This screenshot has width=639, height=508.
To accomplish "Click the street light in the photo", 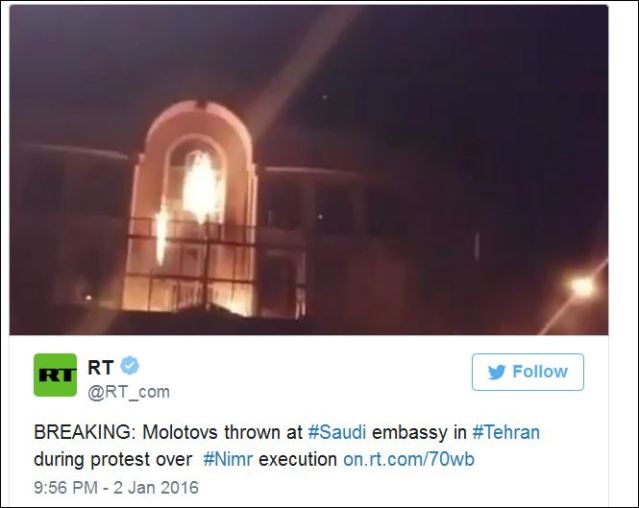I will (x=582, y=286).
